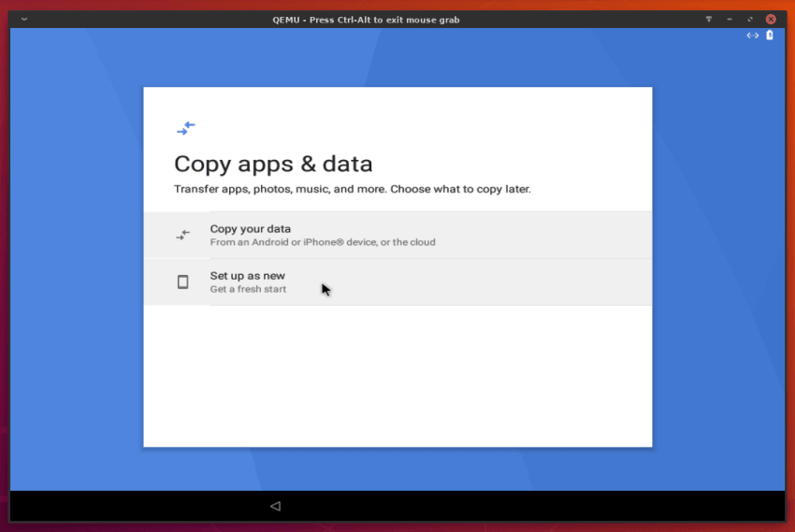Click the gray arrows icon beside Copy your data

click(x=183, y=236)
